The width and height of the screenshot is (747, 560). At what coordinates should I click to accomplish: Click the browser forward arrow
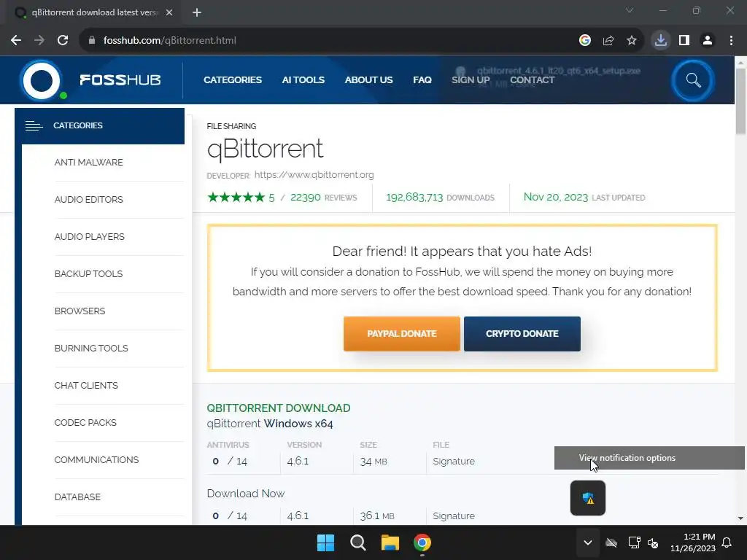[39, 41]
